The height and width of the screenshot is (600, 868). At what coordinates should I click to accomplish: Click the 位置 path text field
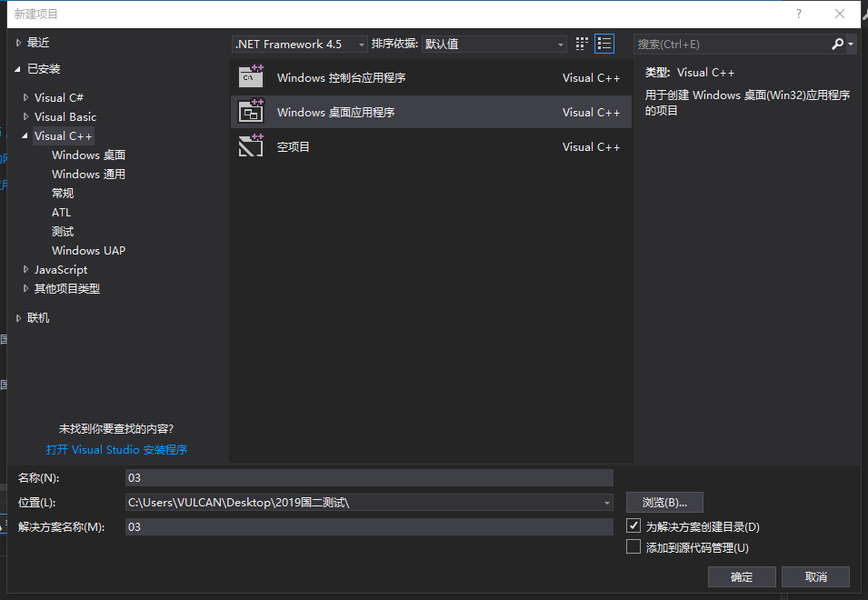(364, 503)
